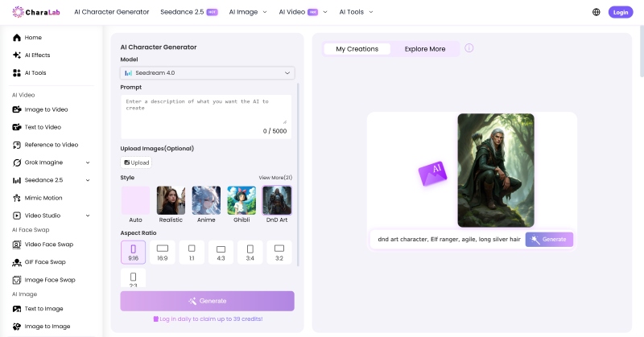Image resolution: width=644 pixels, height=337 pixels.
Task: Click the large Generate button
Action: click(x=208, y=301)
